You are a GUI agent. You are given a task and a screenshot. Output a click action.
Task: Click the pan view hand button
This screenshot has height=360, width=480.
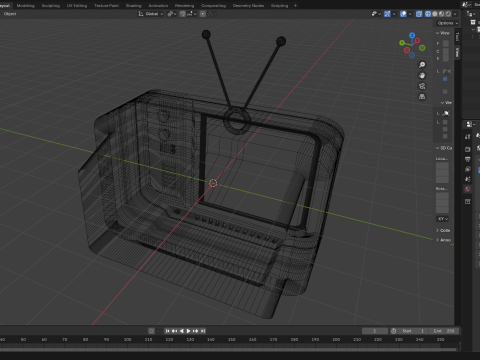coord(422,75)
